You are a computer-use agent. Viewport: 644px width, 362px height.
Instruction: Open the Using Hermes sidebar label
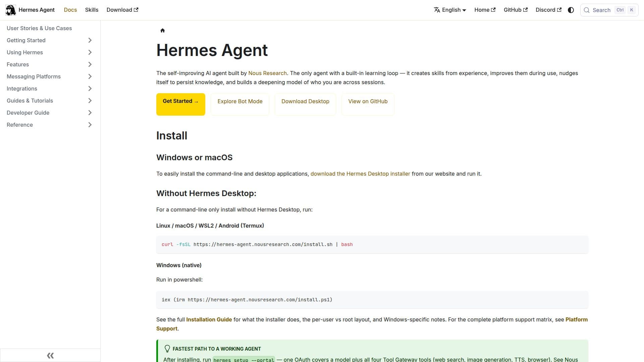[x=25, y=52]
